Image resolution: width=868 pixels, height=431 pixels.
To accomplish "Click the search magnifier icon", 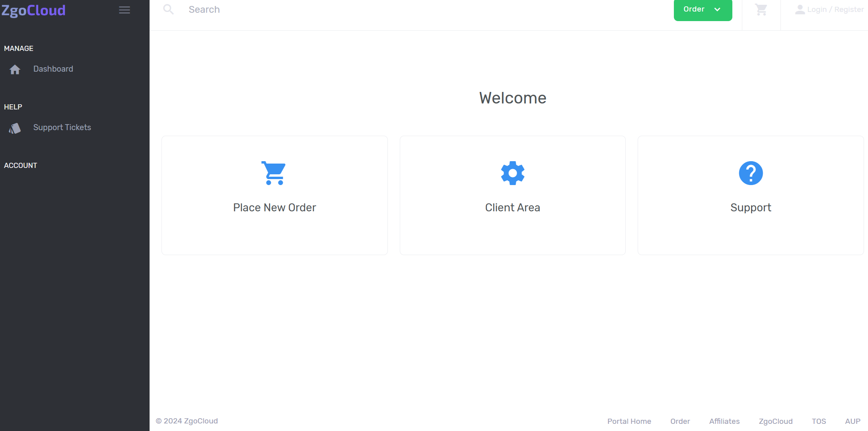I will (169, 10).
